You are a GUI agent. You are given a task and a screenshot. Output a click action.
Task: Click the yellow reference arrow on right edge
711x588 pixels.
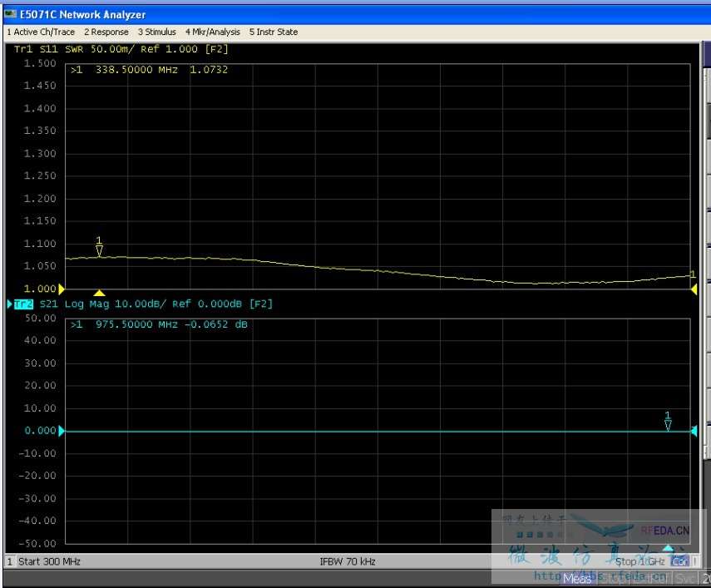[694, 289]
